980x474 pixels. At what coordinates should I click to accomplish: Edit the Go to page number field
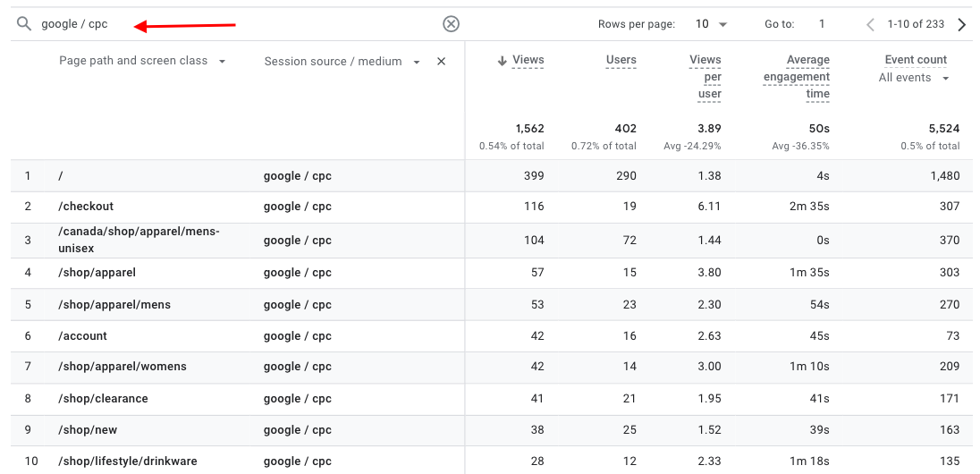(x=822, y=25)
